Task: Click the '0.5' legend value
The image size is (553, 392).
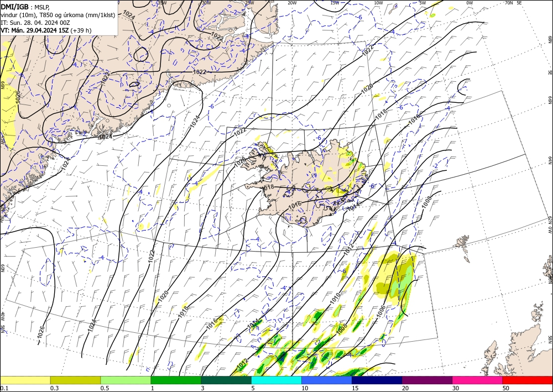Action: click(105, 388)
